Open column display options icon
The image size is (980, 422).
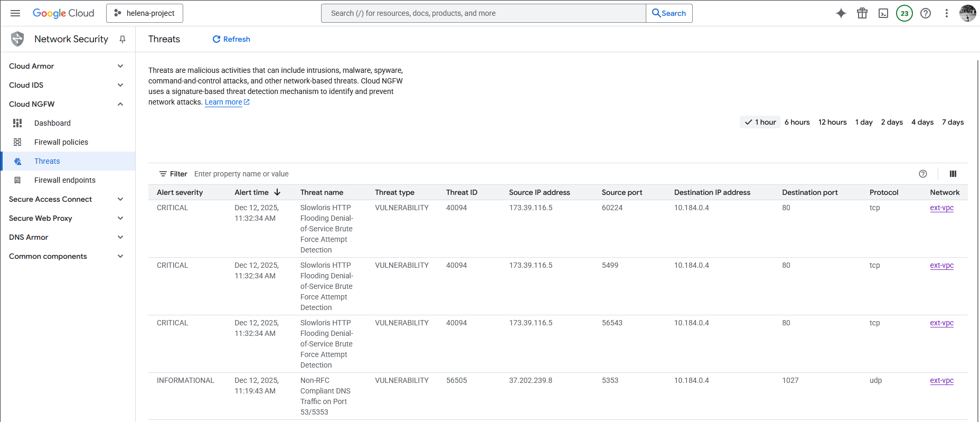[953, 174]
